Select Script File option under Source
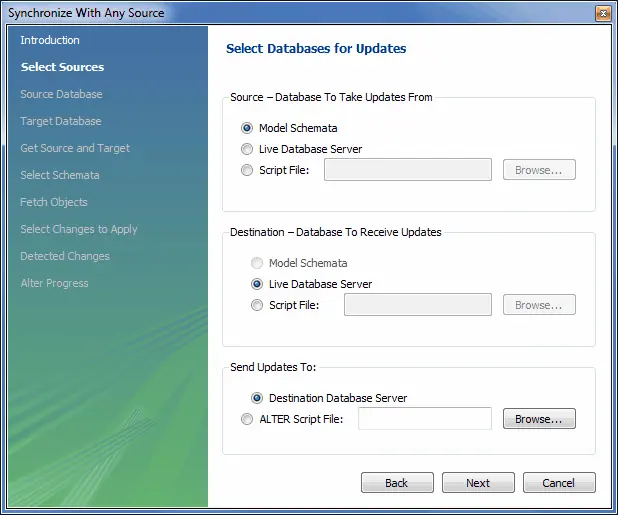The image size is (618, 515). tap(247, 170)
